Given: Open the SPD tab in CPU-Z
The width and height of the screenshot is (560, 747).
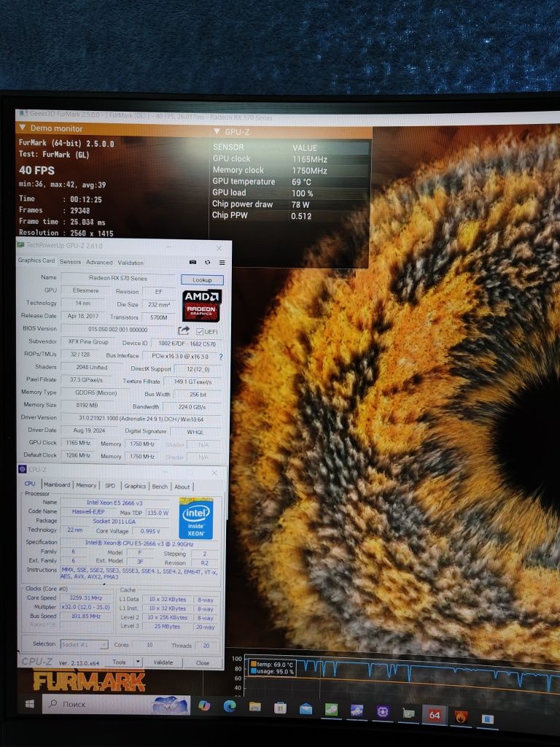Looking at the screenshot, I should coord(110,486).
